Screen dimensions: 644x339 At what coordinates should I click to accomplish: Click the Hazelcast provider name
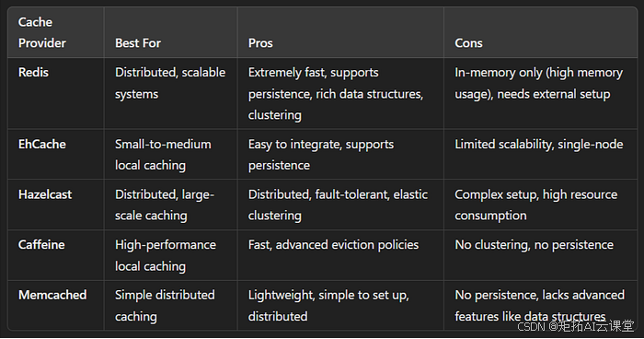tap(45, 194)
